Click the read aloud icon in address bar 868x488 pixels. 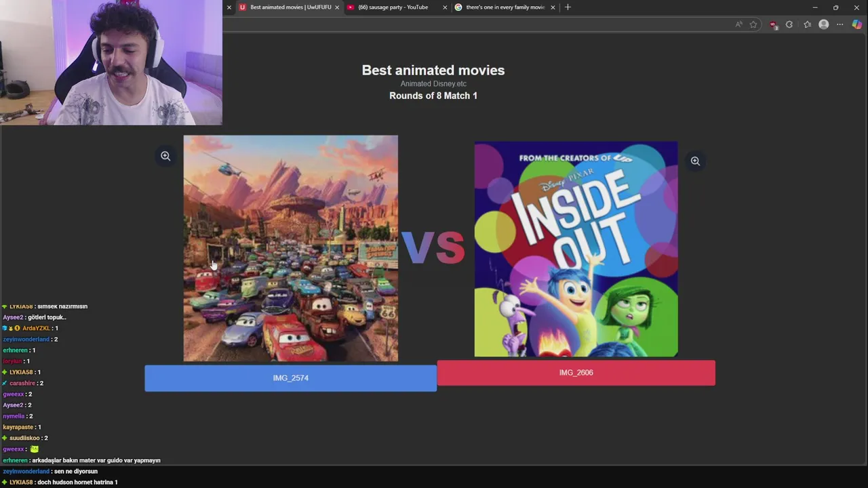pyautogui.click(x=738, y=24)
